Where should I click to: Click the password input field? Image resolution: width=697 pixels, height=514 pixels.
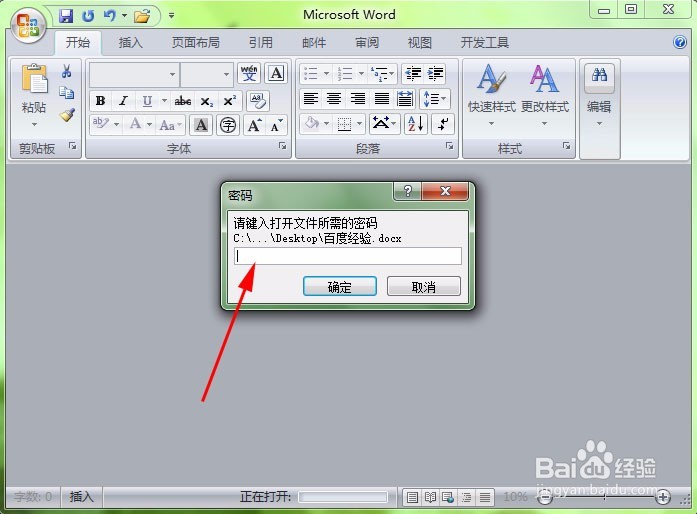[x=348, y=256]
